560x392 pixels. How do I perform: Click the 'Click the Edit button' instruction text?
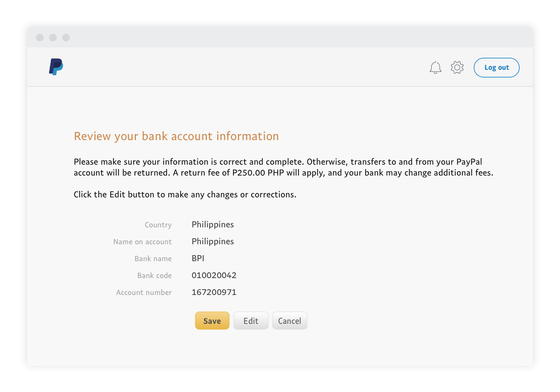pyautogui.click(x=185, y=195)
